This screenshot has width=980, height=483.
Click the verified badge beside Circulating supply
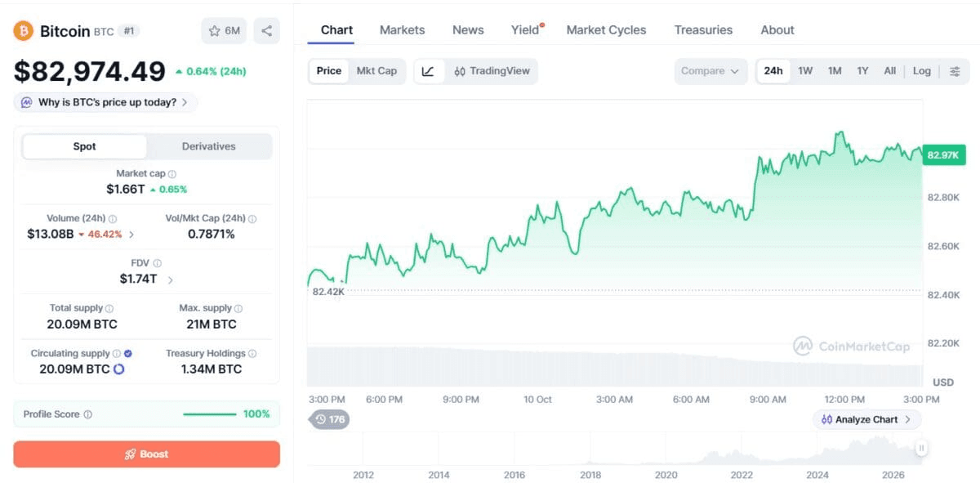click(128, 354)
